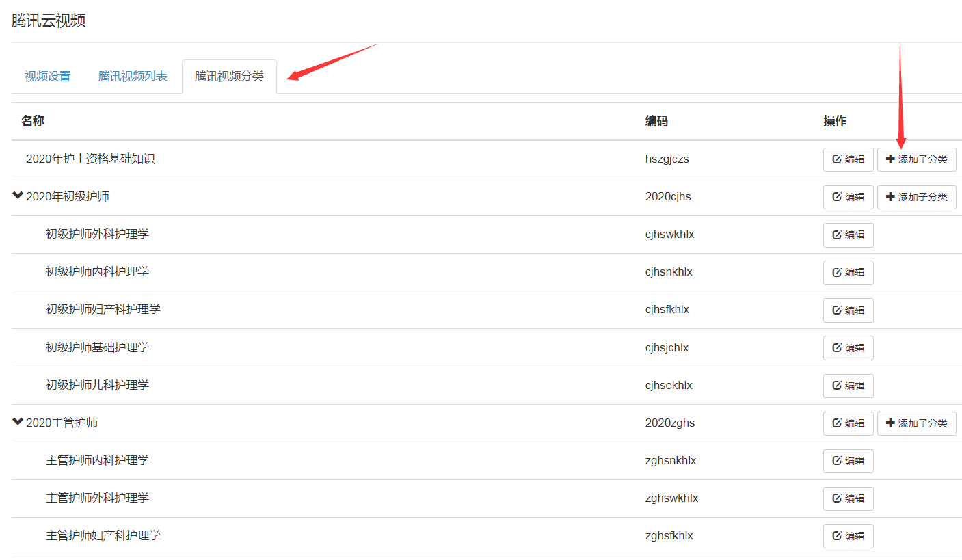Screen dimensions: 962x560
Task: Select 初级护师妇产科护理学 in the list
Action: click(103, 309)
